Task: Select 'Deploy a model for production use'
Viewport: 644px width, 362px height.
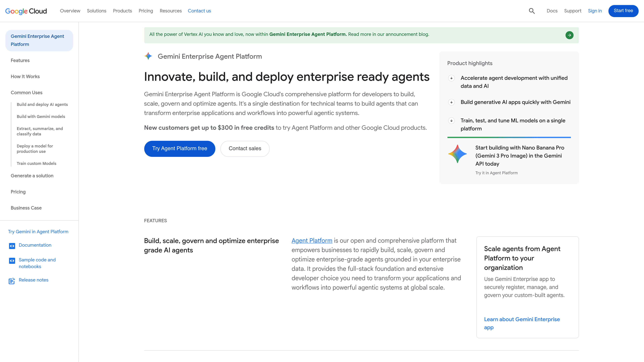Action: (x=35, y=149)
